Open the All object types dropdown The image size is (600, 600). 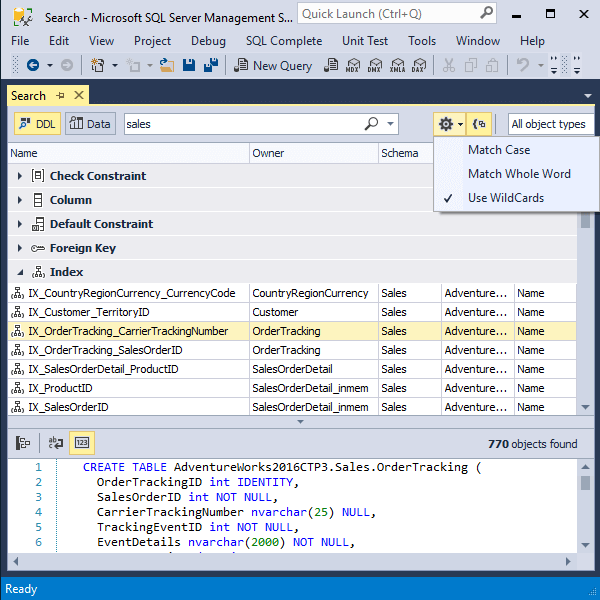click(551, 124)
